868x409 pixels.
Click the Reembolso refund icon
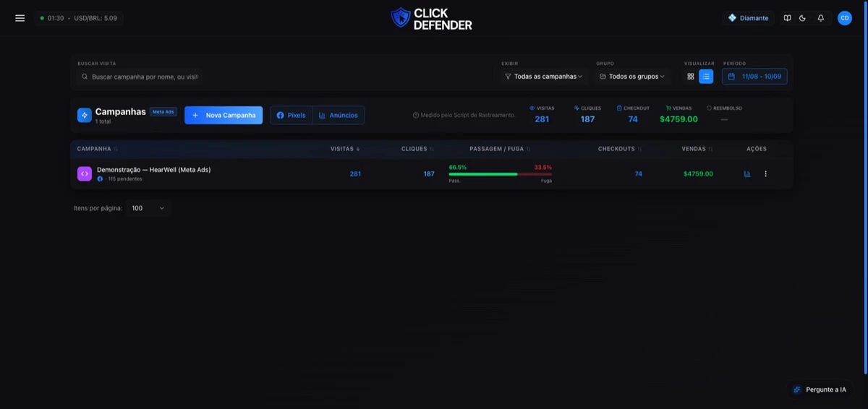click(x=709, y=108)
